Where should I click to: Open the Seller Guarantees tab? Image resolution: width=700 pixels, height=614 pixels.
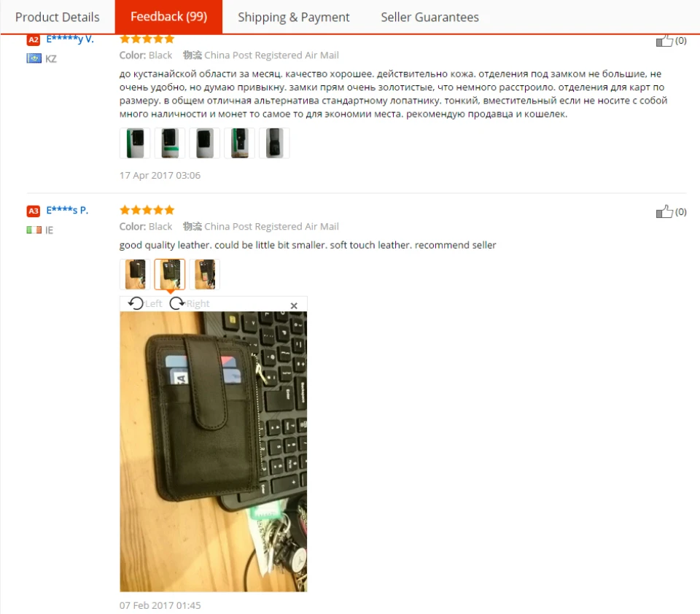430,17
